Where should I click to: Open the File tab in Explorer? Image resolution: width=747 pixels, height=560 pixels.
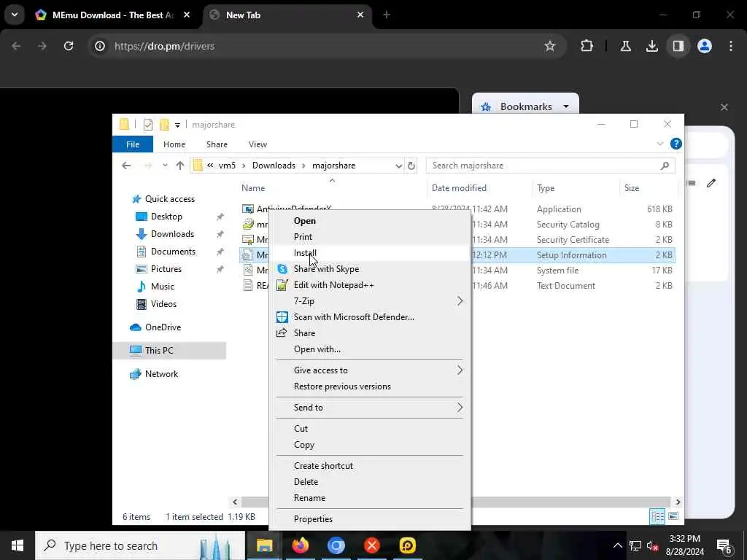(x=133, y=144)
